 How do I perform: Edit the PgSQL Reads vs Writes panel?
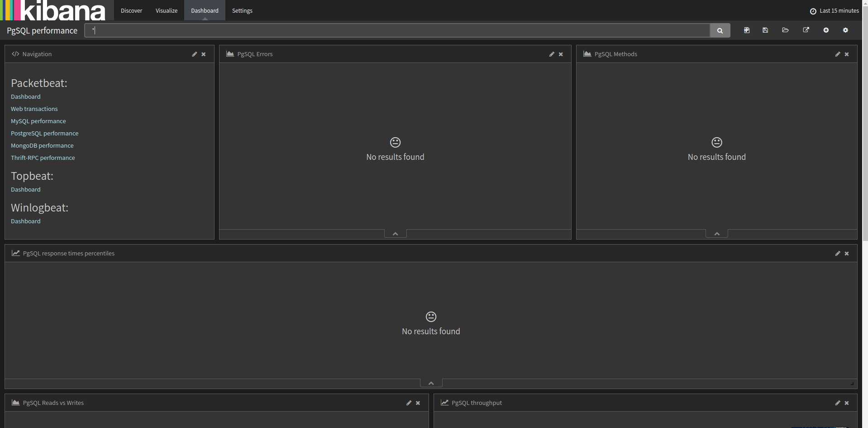click(409, 403)
